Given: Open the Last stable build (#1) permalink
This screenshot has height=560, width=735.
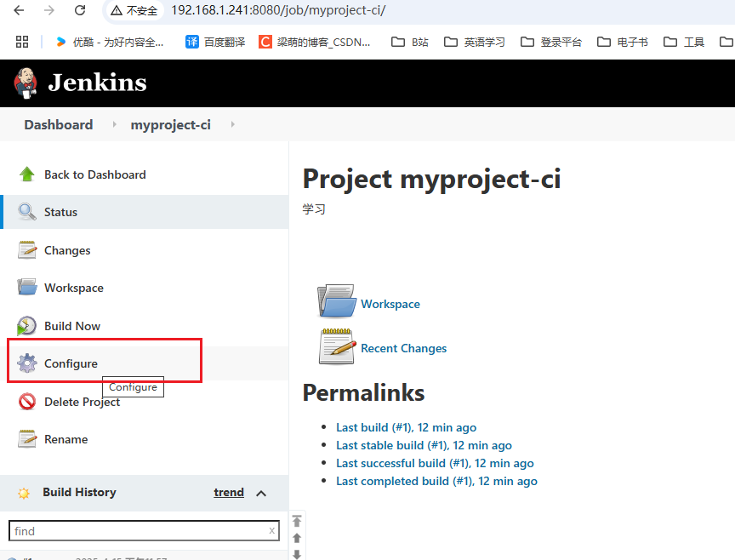Looking at the screenshot, I should tap(424, 445).
